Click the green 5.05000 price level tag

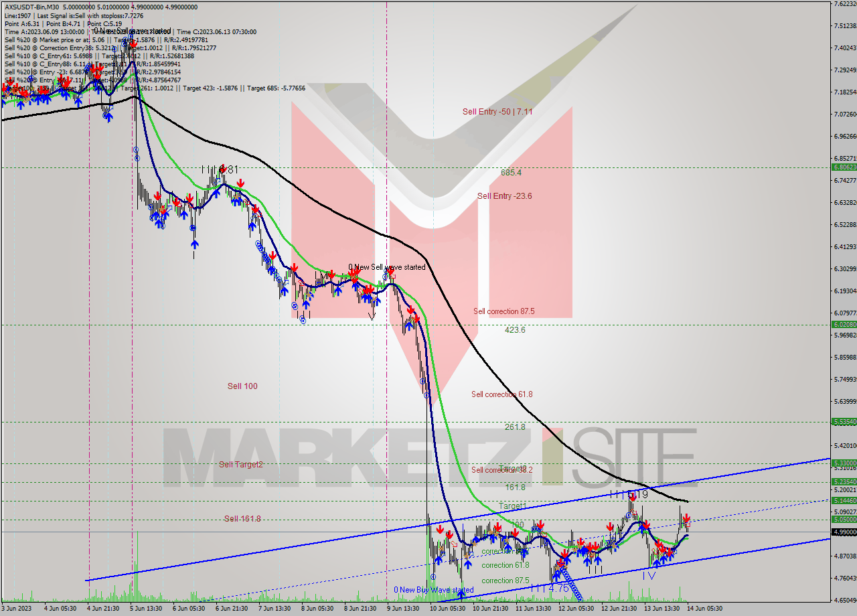coord(844,519)
